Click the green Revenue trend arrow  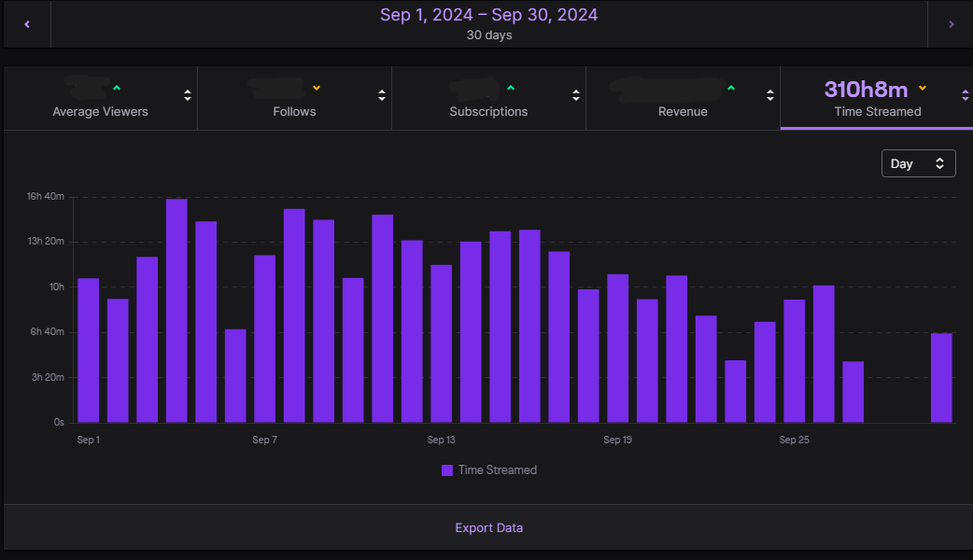731,88
